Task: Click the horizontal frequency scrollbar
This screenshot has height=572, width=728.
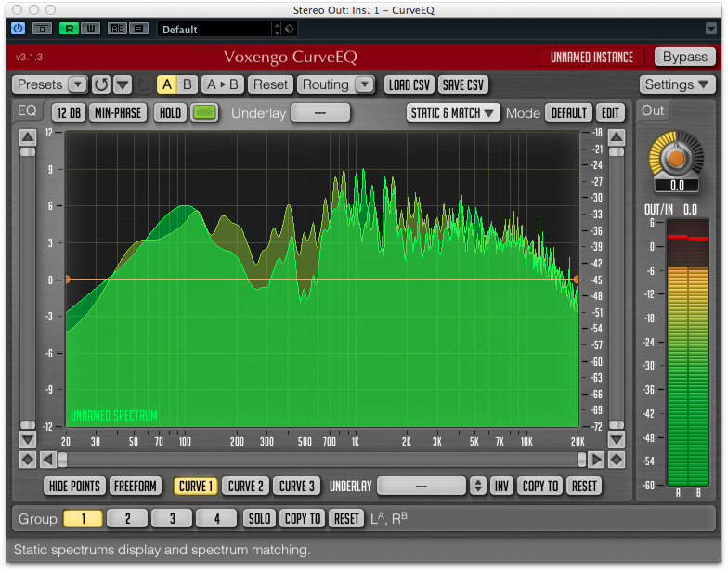Action: pyautogui.click(x=321, y=461)
